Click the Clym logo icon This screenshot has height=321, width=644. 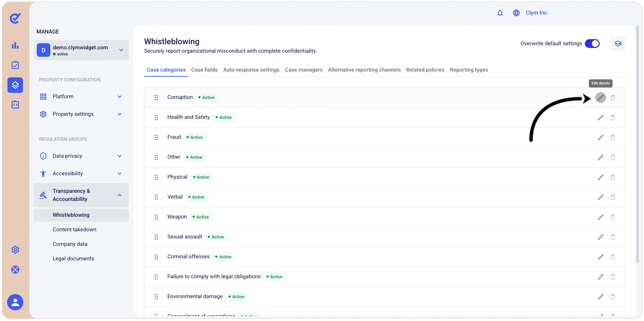[x=15, y=18]
